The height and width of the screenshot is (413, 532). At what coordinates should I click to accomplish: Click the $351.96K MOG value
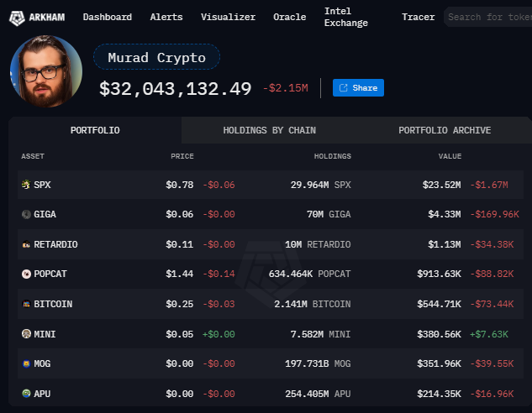point(439,363)
